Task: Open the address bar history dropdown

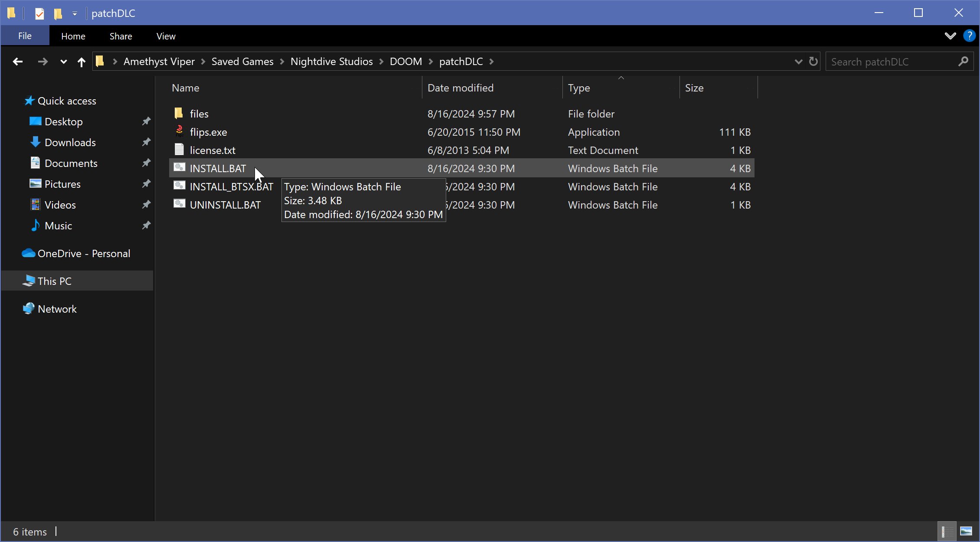Action: (x=798, y=62)
